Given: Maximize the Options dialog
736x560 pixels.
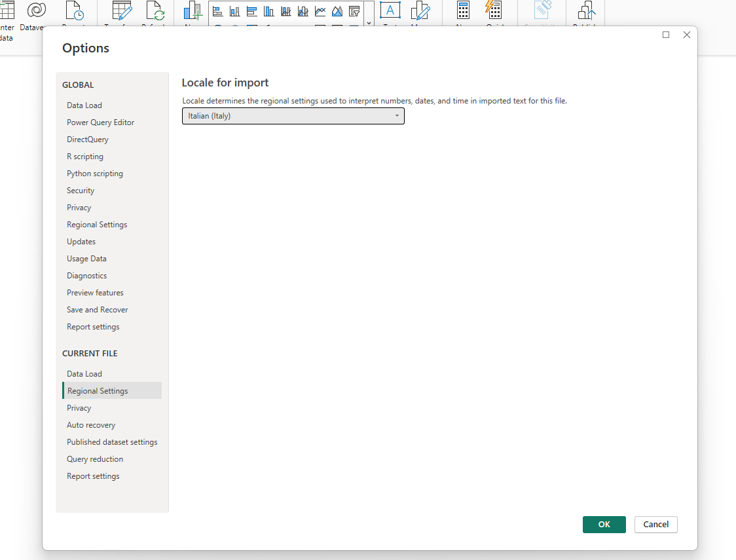Looking at the screenshot, I should coord(665,35).
